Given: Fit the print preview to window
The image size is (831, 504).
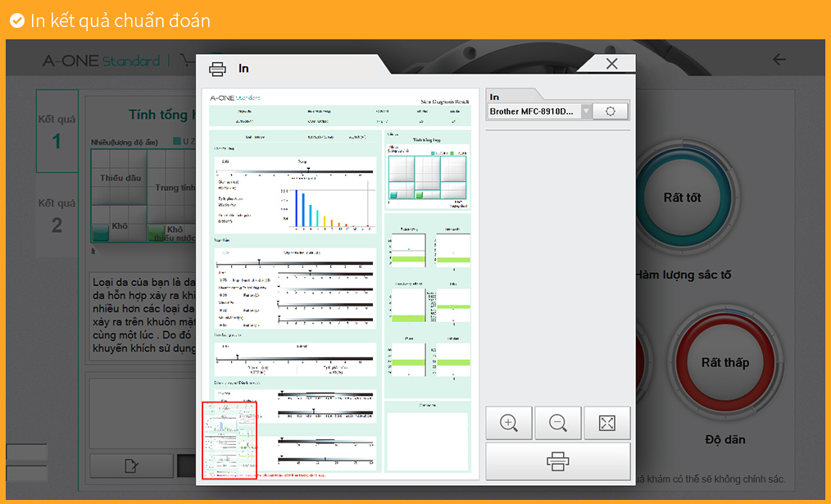Looking at the screenshot, I should (x=606, y=423).
